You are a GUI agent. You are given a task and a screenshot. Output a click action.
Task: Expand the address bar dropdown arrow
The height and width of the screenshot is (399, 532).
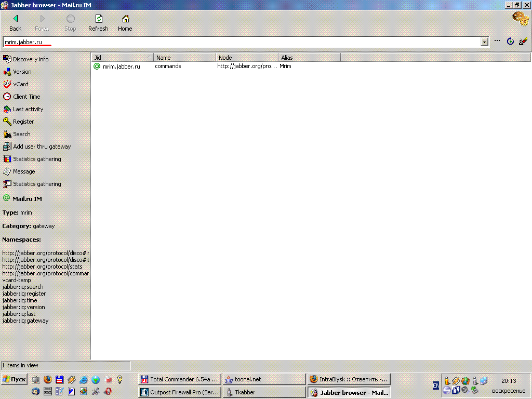(x=484, y=42)
